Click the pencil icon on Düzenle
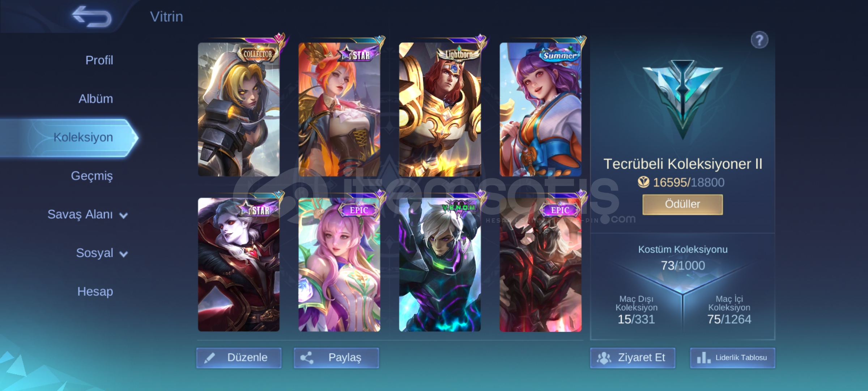 210,358
